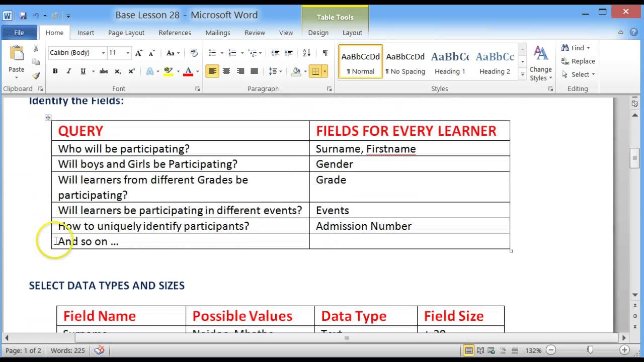
Task: Click the Cut scissors icon
Action: [36, 49]
